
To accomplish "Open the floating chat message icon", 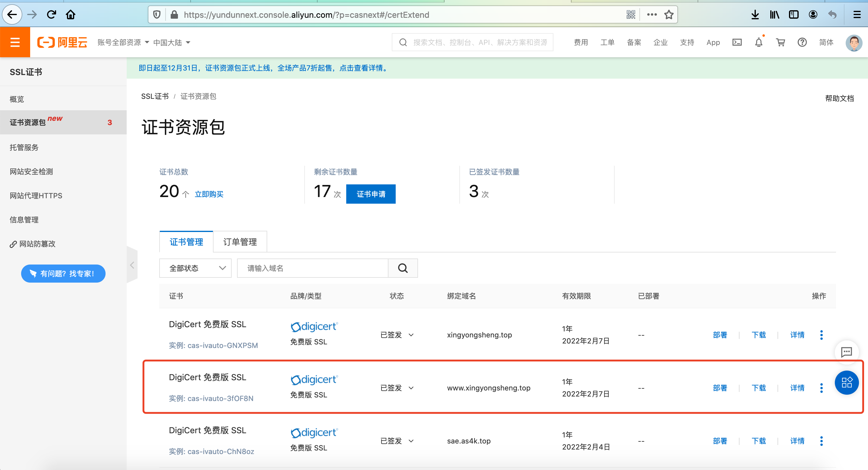I will coord(846,352).
